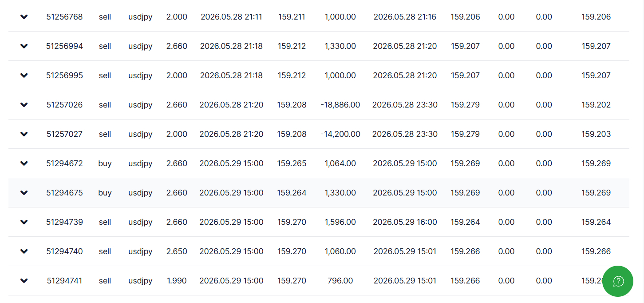Screen dimensions: 644x303
Task: Expand buy order 51294675 chevron
Action: coord(24,193)
